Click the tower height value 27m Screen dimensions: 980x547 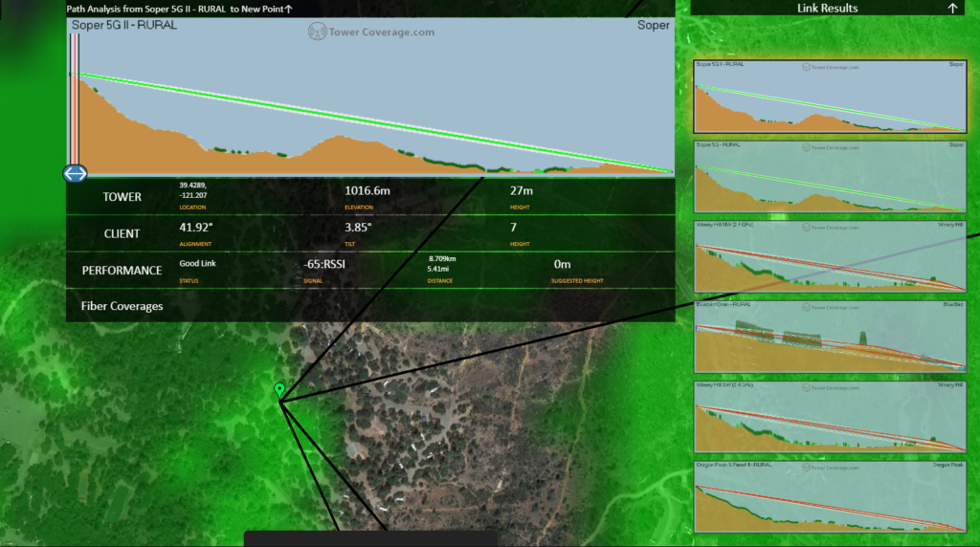pyautogui.click(x=522, y=190)
